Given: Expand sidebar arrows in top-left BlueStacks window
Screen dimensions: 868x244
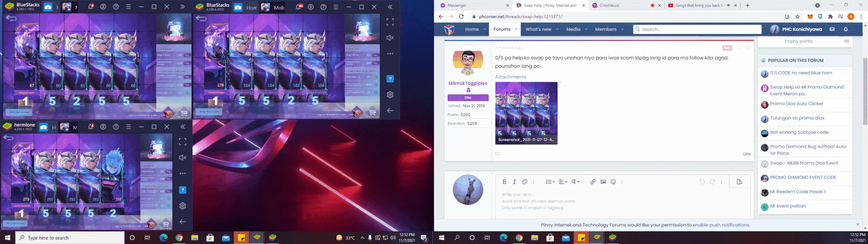Looking at the screenshot, I should coord(182,7).
